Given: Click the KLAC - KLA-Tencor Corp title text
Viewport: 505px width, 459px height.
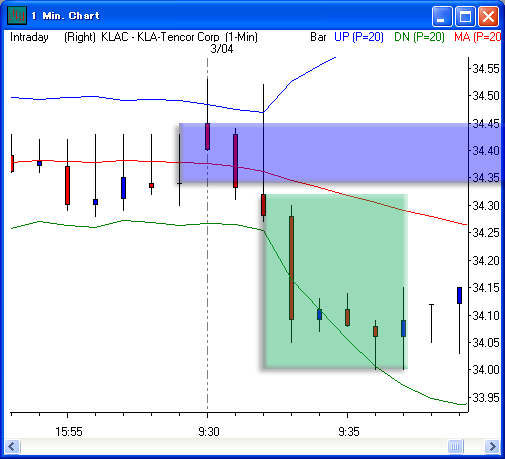Looking at the screenshot, I should pyautogui.click(x=160, y=37).
